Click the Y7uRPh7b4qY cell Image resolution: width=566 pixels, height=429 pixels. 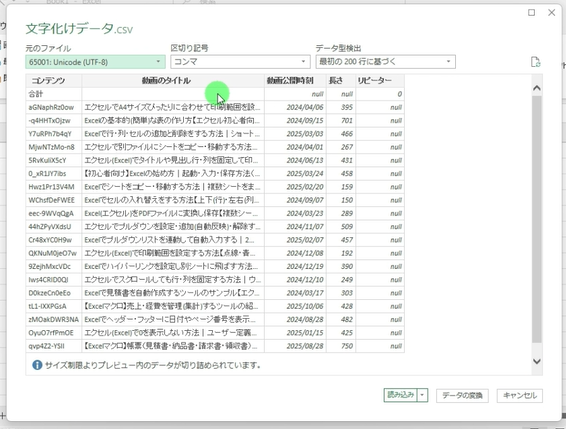[54, 134]
